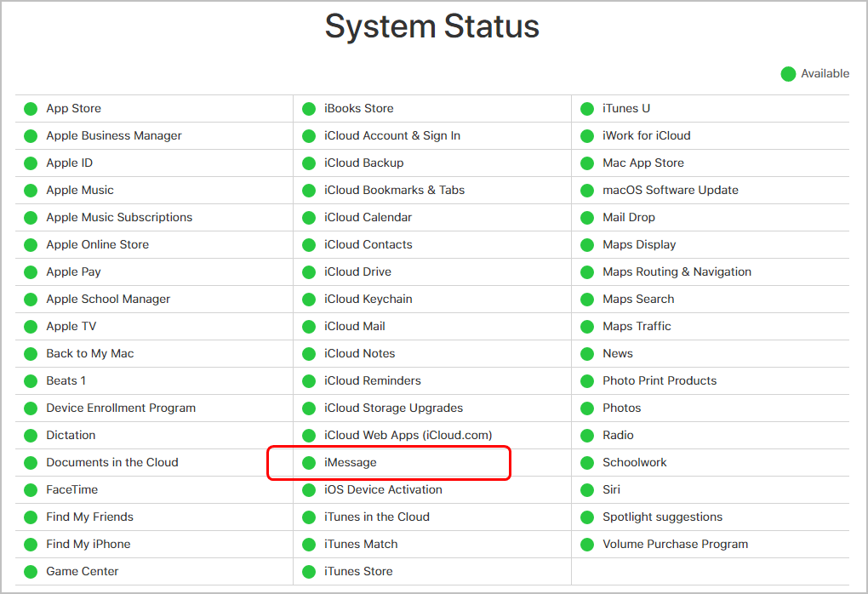Click the green dot next to Siri
The width and height of the screenshot is (868, 594).
pos(587,490)
